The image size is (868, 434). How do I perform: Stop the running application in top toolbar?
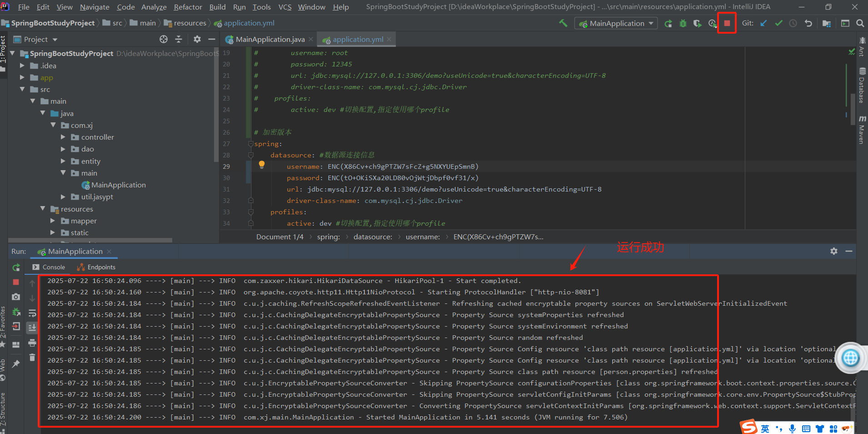pos(727,23)
